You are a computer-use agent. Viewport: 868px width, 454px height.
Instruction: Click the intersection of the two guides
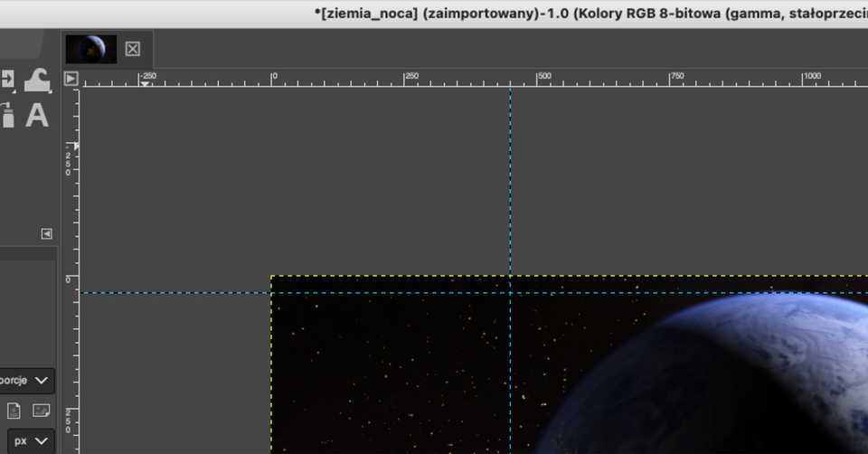tap(510, 292)
